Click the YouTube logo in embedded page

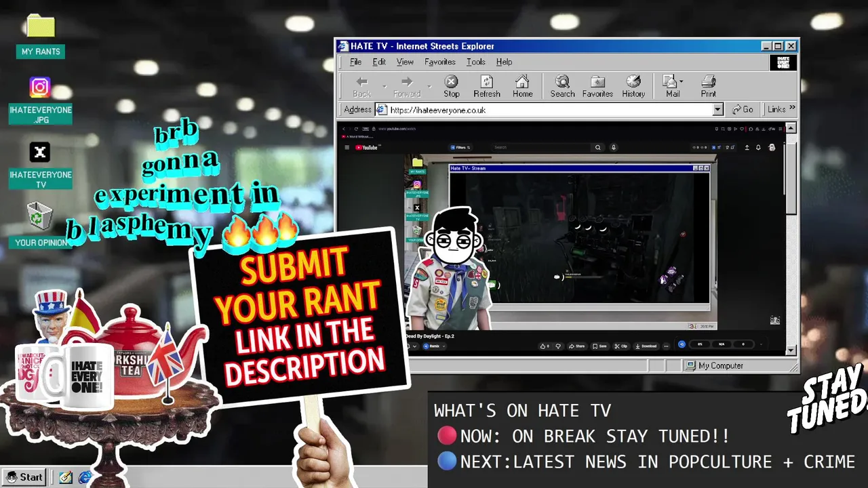[367, 147]
